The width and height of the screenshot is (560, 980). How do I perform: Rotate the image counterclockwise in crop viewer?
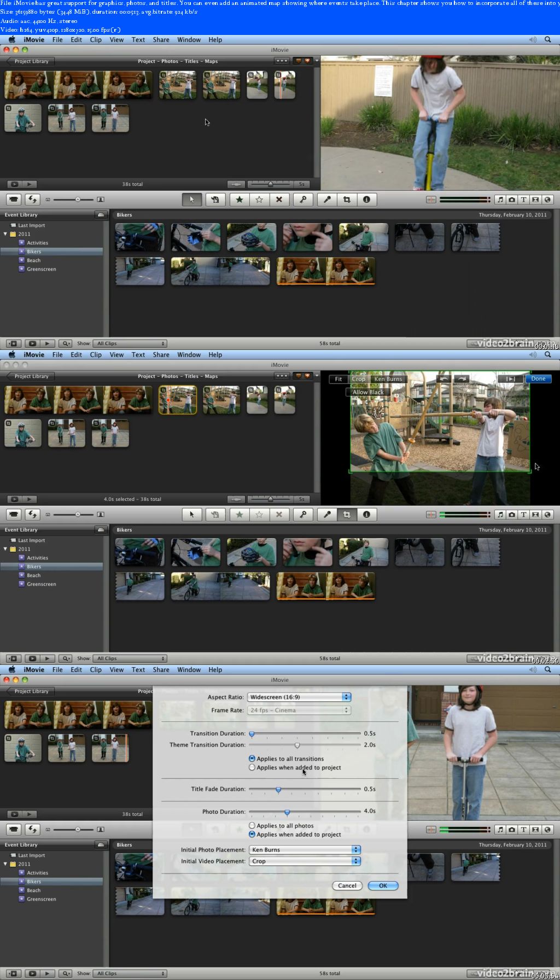(444, 378)
